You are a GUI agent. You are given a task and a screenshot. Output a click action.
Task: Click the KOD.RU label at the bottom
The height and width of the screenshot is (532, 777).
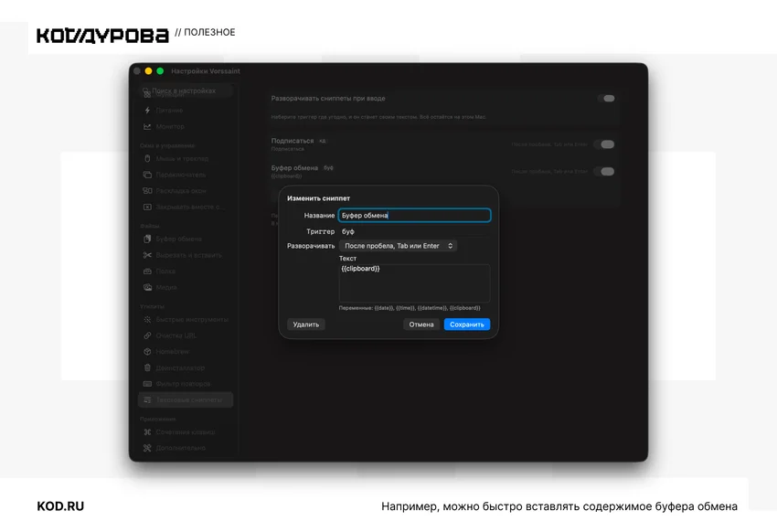coord(60,506)
